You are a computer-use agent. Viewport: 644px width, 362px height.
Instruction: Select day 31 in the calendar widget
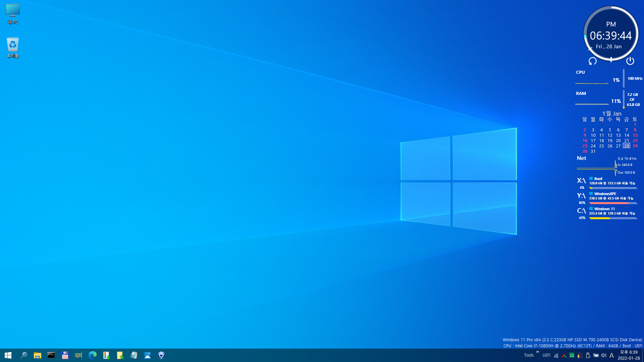(x=593, y=152)
